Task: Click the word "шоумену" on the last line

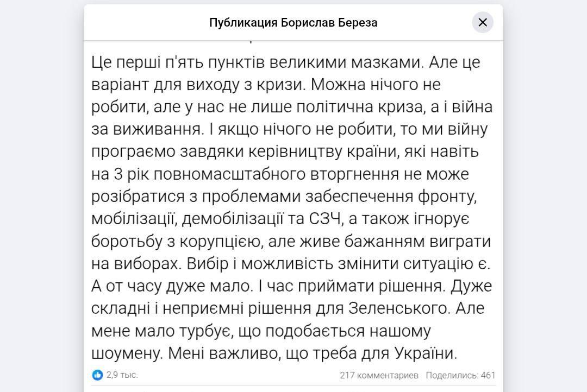Action: 126,352
